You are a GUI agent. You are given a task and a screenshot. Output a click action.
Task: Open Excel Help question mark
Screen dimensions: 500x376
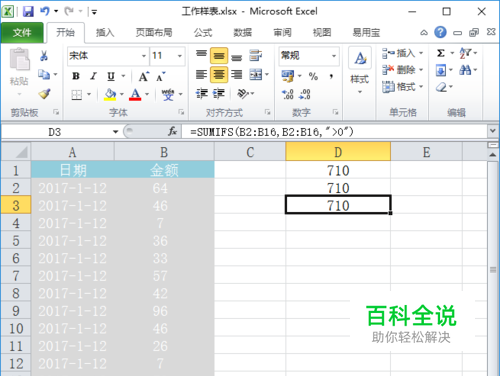click(440, 32)
